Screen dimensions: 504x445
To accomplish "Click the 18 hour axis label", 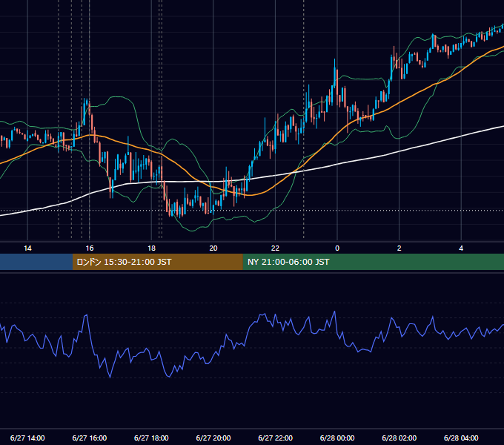I will (x=151, y=248).
